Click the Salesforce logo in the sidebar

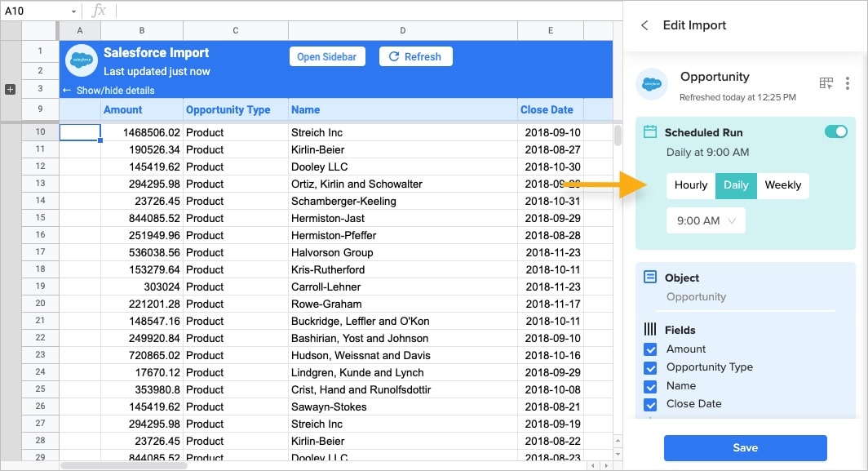tap(651, 84)
